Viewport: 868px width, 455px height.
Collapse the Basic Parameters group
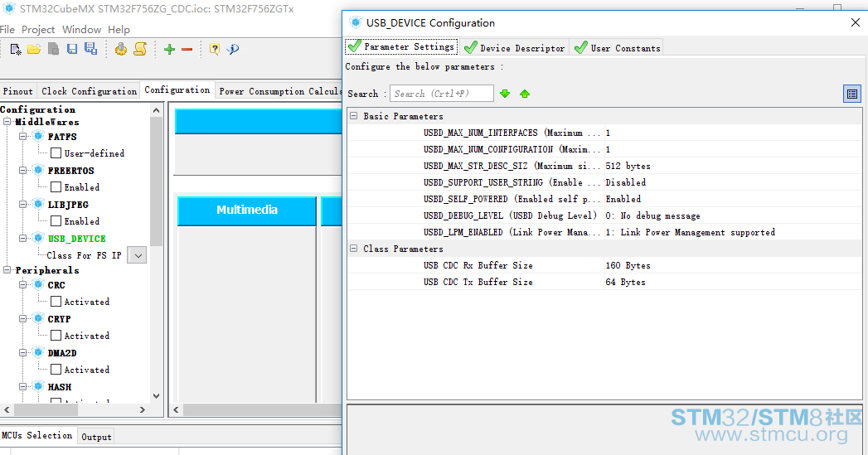pos(354,116)
